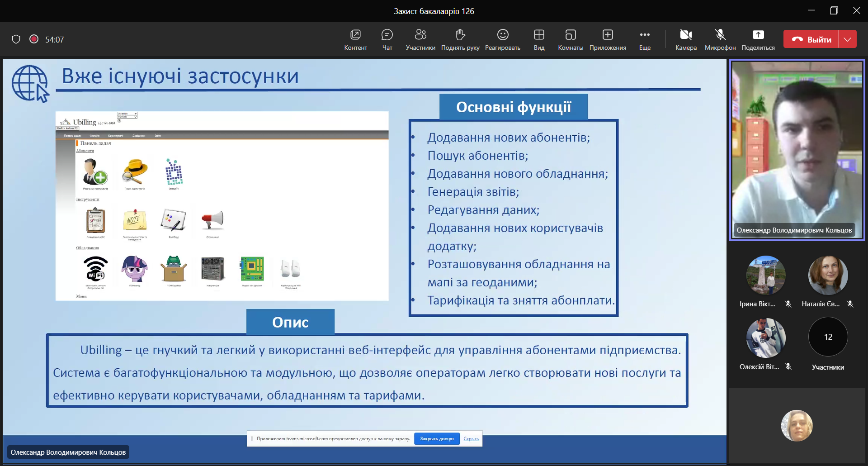868x466 pixels.
Task: Open the Контент panel
Action: (355, 39)
